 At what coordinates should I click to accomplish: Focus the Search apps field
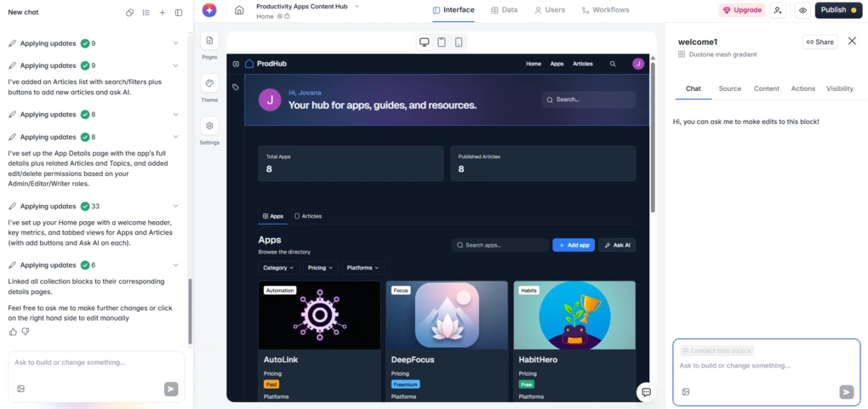(x=500, y=245)
